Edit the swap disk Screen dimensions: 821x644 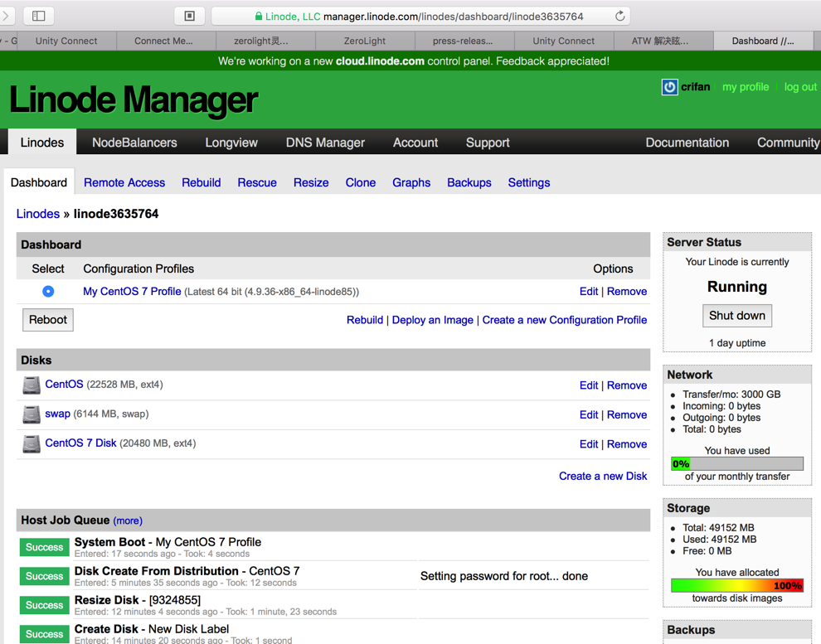[589, 414]
